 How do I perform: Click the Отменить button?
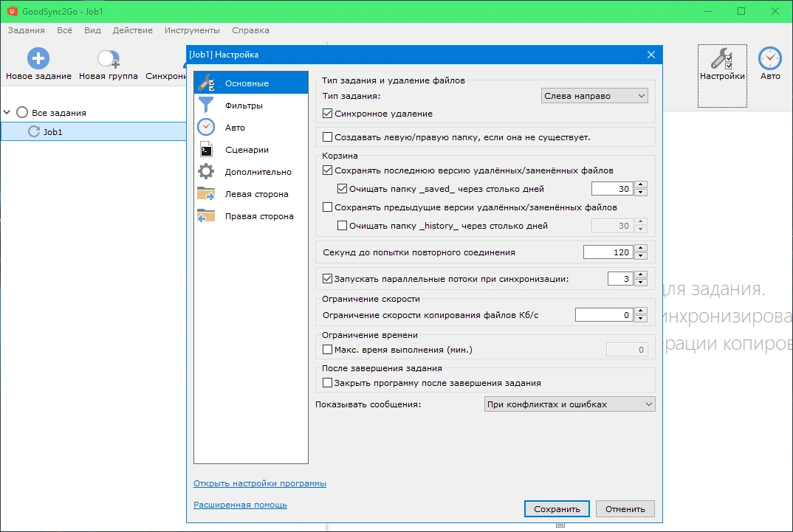[x=625, y=509]
